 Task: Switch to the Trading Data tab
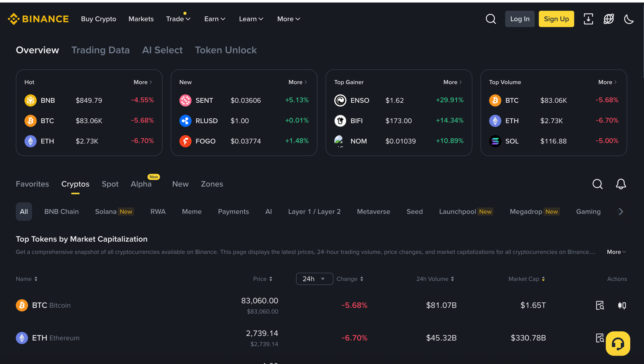(100, 50)
